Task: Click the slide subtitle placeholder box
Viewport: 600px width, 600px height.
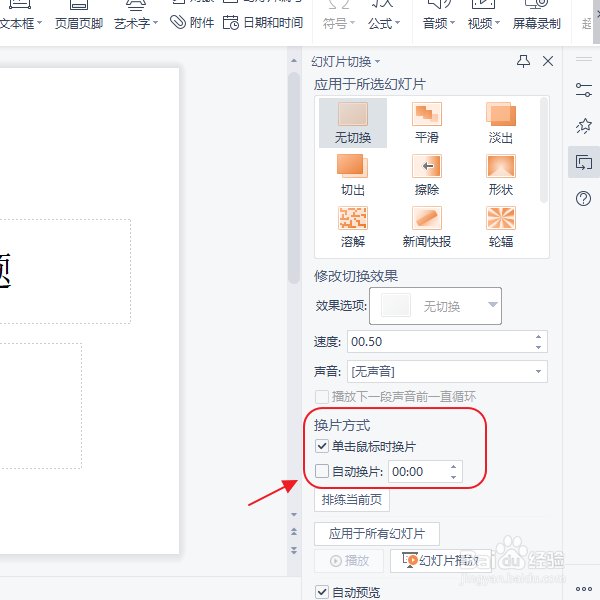Action: coord(41,406)
